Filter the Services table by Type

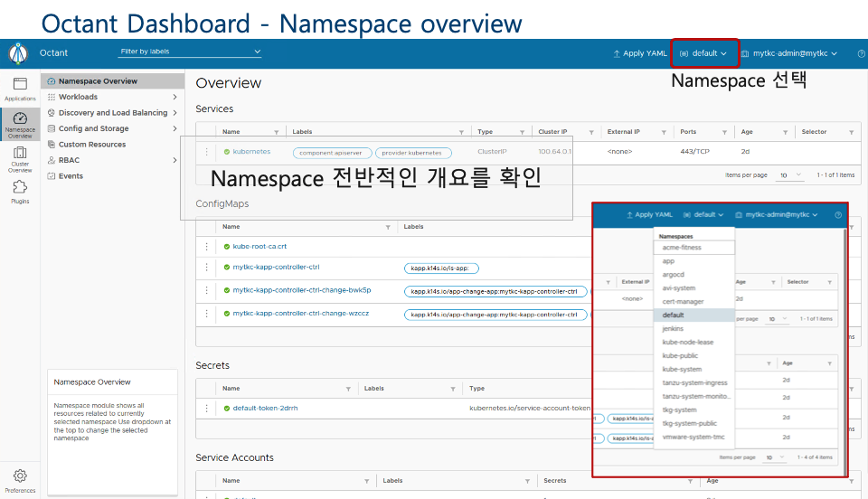(x=522, y=132)
